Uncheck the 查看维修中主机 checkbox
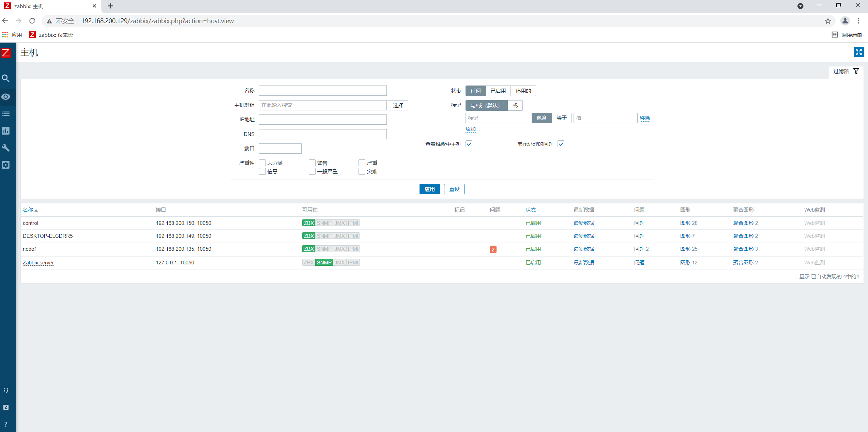The image size is (868, 432). coord(469,144)
